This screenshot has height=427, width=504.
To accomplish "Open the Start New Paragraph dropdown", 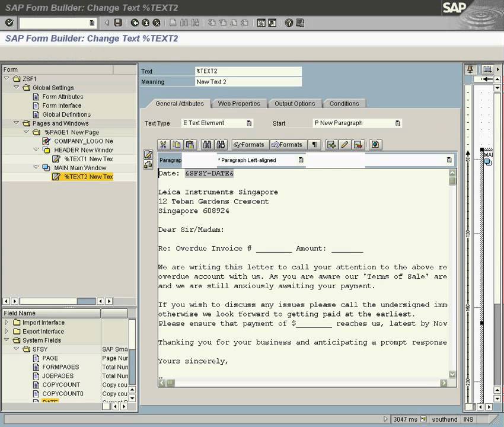I will [398, 123].
